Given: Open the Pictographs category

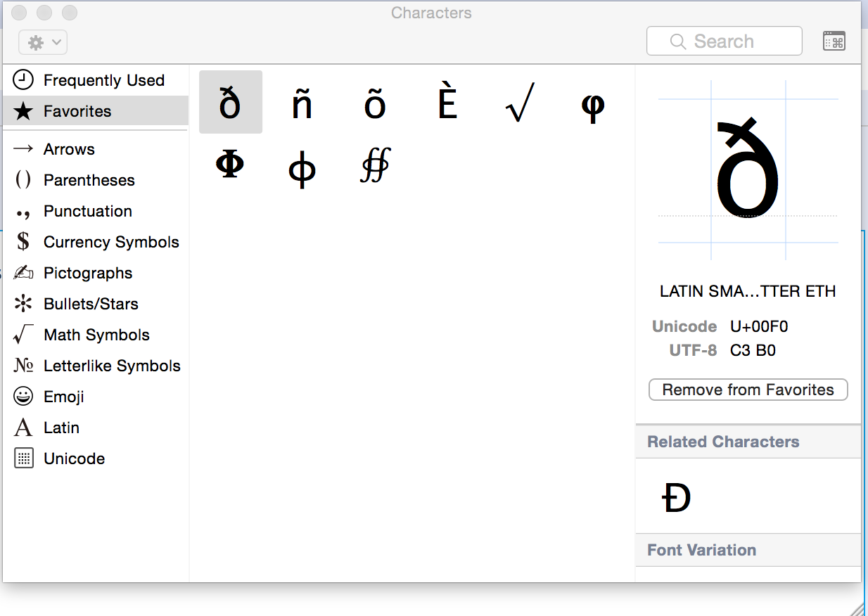Looking at the screenshot, I should (x=96, y=273).
